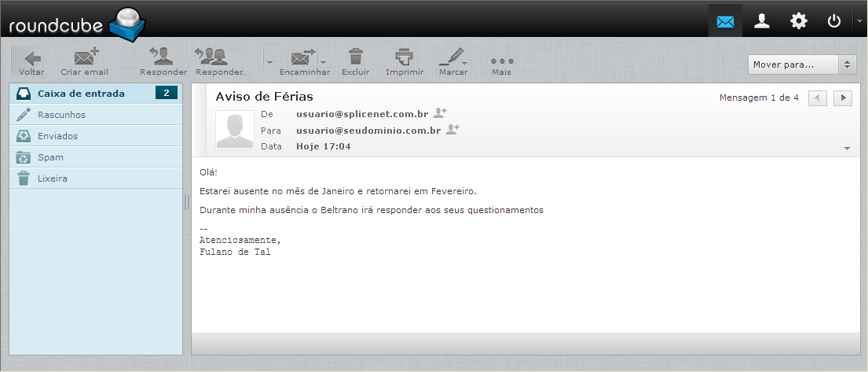The width and height of the screenshot is (868, 372).
Task: Open the Enviados folder
Action: [x=96, y=136]
